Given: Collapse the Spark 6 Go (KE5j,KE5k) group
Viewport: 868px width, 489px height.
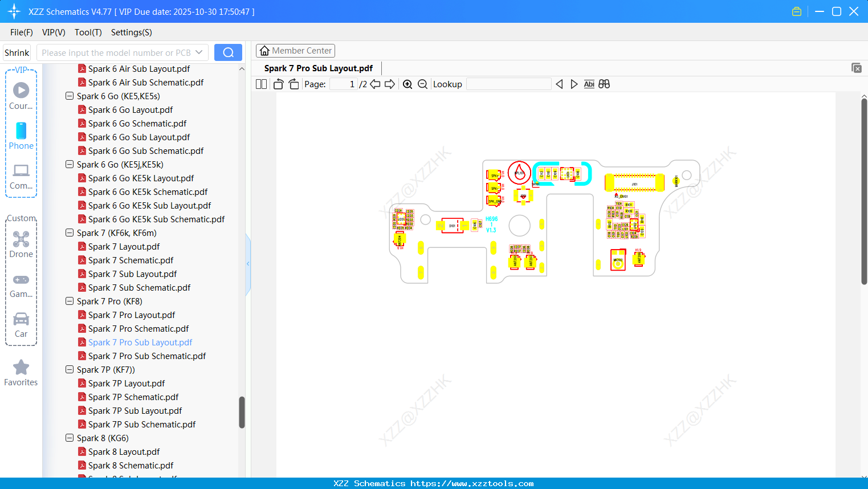Looking at the screenshot, I should (x=69, y=164).
